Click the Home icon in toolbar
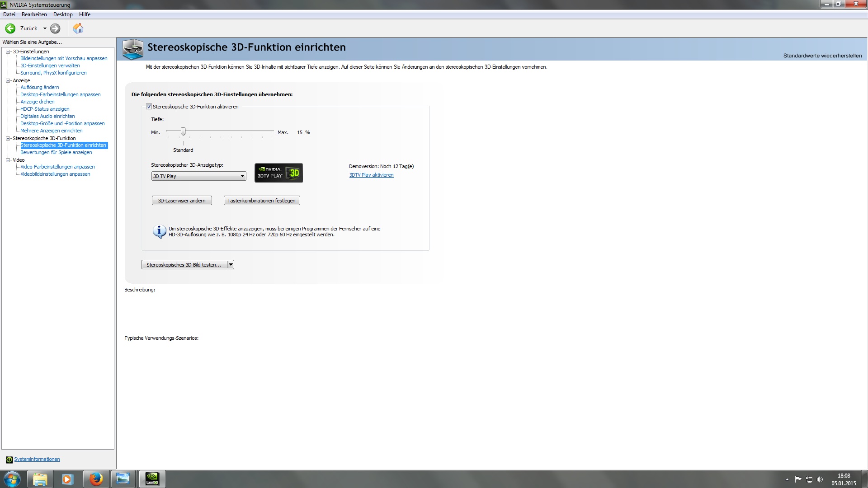The width and height of the screenshot is (868, 488). pos(78,28)
